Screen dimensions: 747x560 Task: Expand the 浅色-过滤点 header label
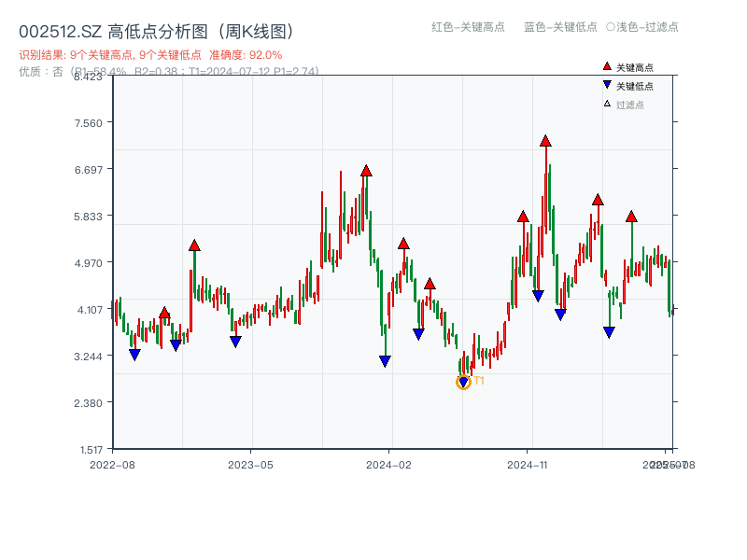pyautogui.click(x=650, y=28)
